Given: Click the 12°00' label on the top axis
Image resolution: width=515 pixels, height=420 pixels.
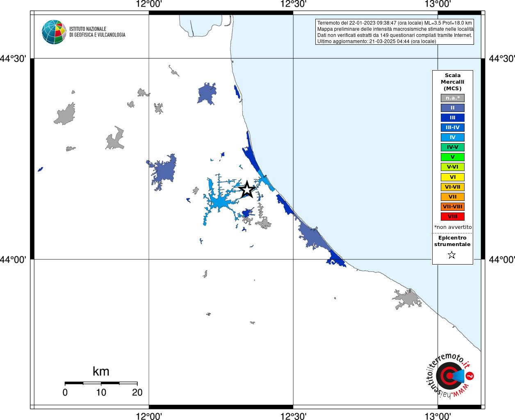Looking at the screenshot, I should (x=149, y=4).
